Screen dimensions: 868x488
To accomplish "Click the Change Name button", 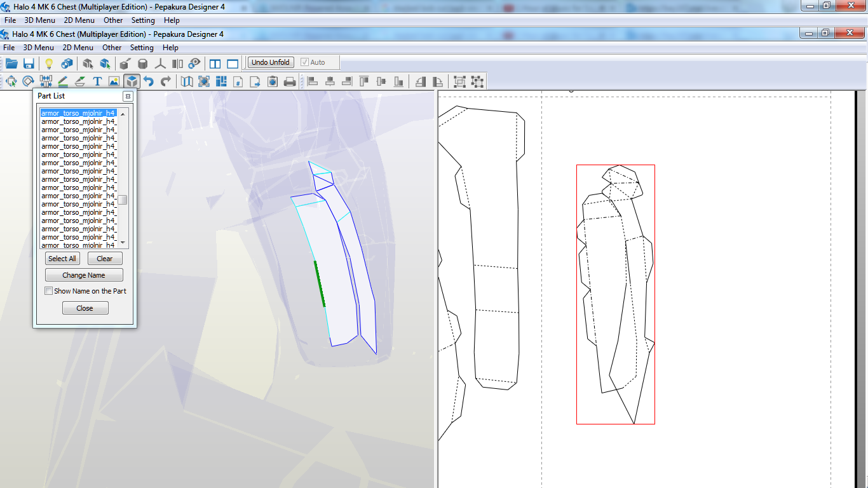I will [84, 275].
